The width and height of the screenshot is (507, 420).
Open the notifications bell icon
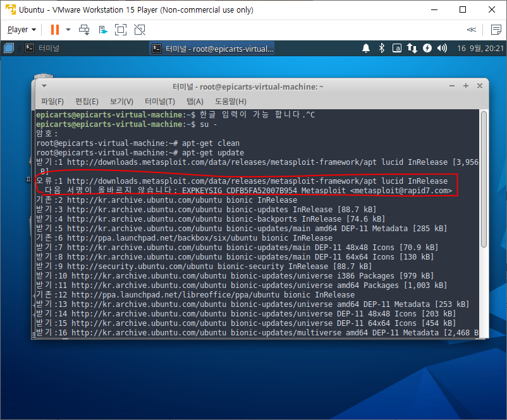pos(365,49)
